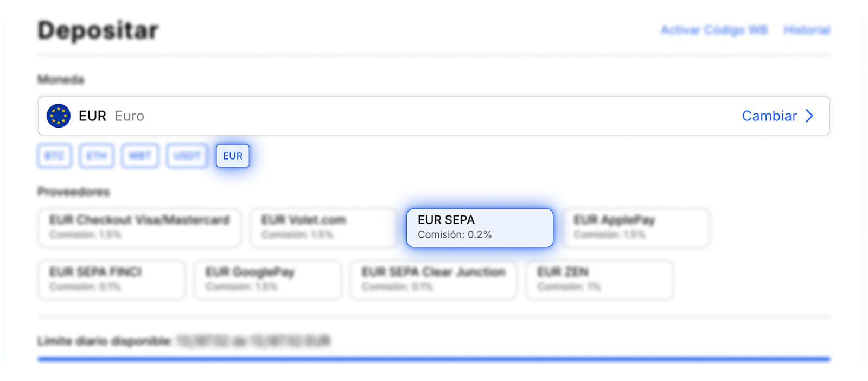Select the BTC quick currency chip
Viewport: 868px width, 381px height.
[x=54, y=156]
